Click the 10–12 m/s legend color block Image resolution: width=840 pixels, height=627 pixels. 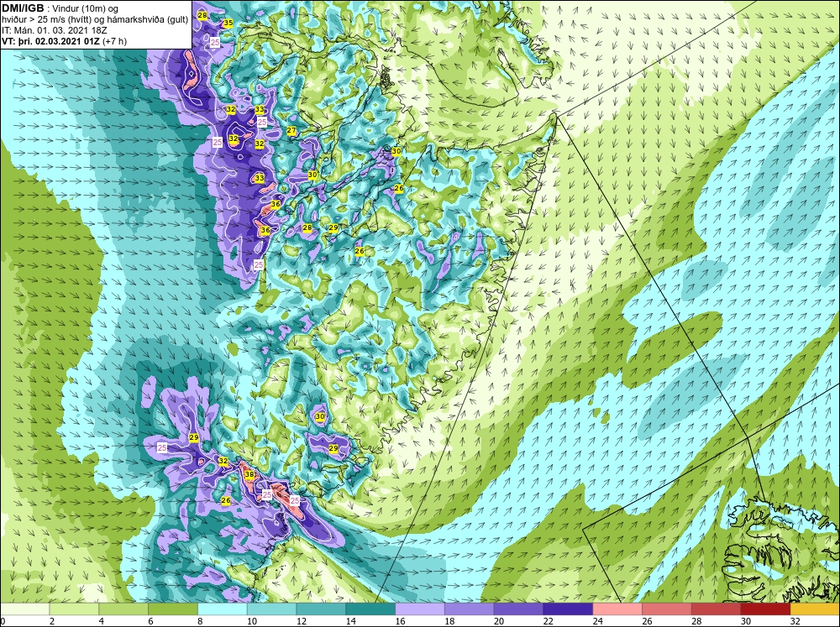(271, 609)
